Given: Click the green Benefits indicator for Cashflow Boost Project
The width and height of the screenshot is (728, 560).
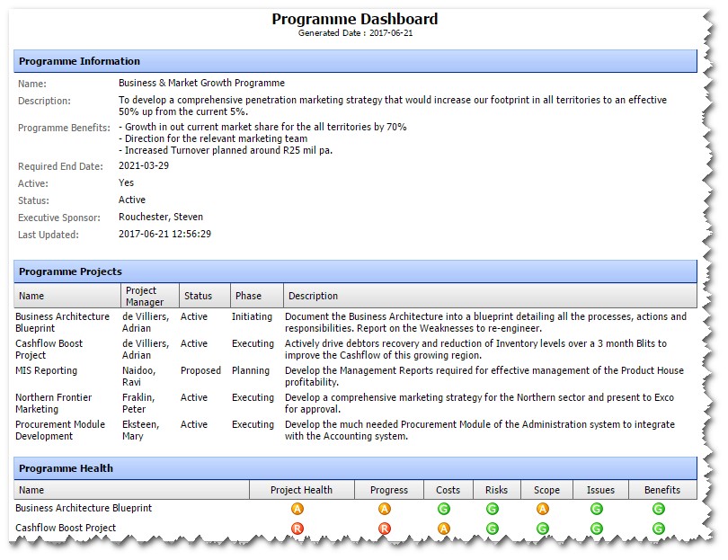Looking at the screenshot, I should [x=657, y=528].
